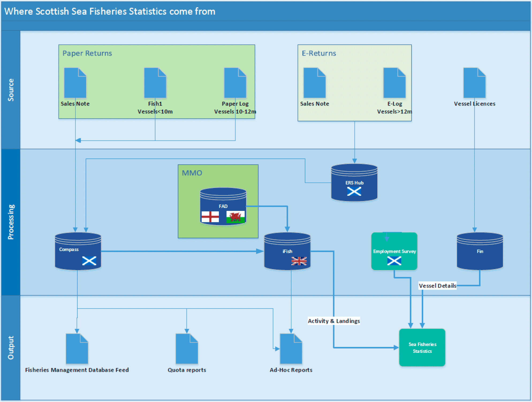Select the 'Vessels 10-12m' text
This screenshot has width=532, height=402.
pos(235,111)
